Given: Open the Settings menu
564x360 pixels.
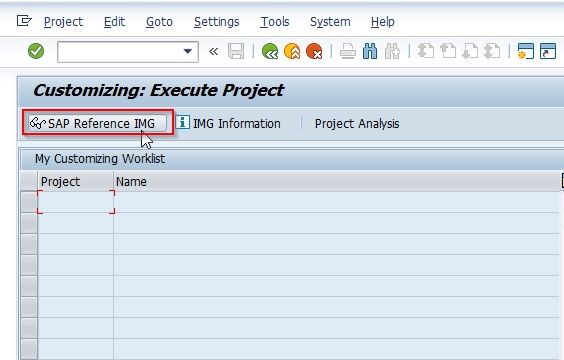Looking at the screenshot, I should point(217,22).
